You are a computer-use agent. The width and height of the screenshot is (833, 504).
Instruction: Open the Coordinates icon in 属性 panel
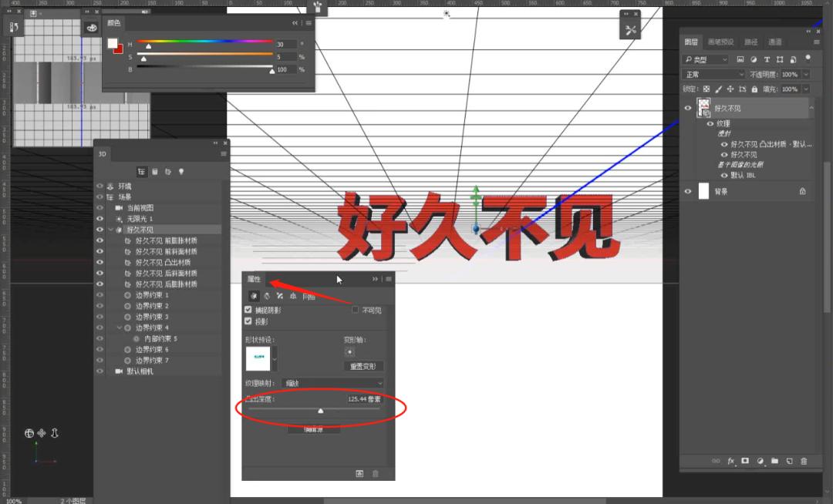pos(293,296)
